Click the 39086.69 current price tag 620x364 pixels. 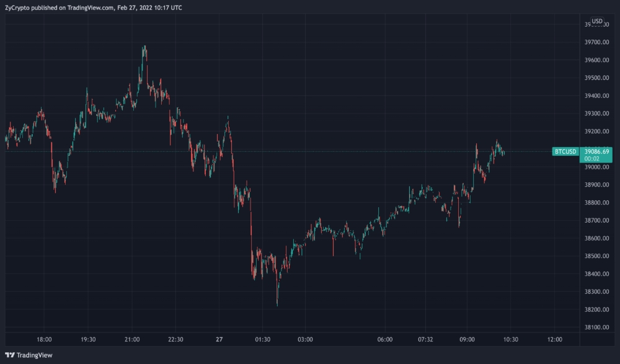pyautogui.click(x=598, y=151)
